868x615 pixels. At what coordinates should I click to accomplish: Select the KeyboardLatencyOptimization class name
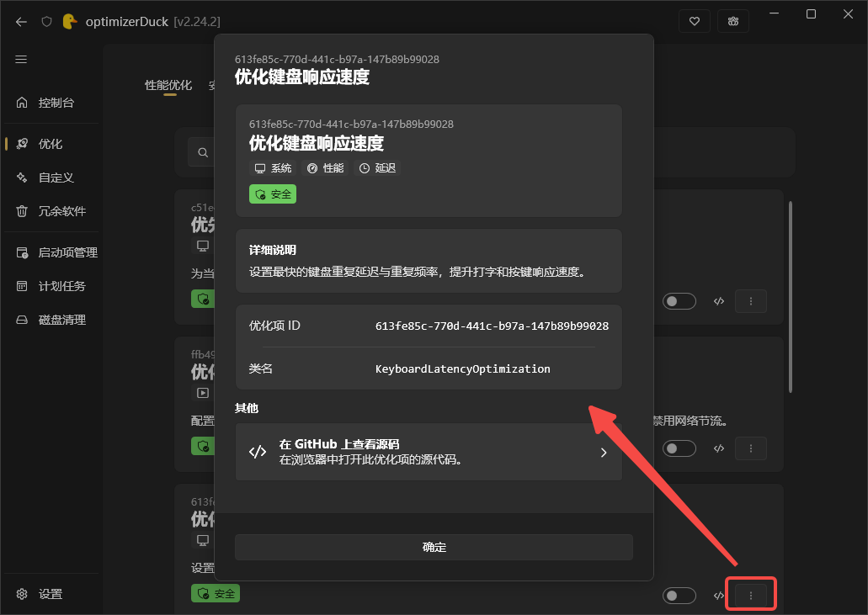point(463,368)
